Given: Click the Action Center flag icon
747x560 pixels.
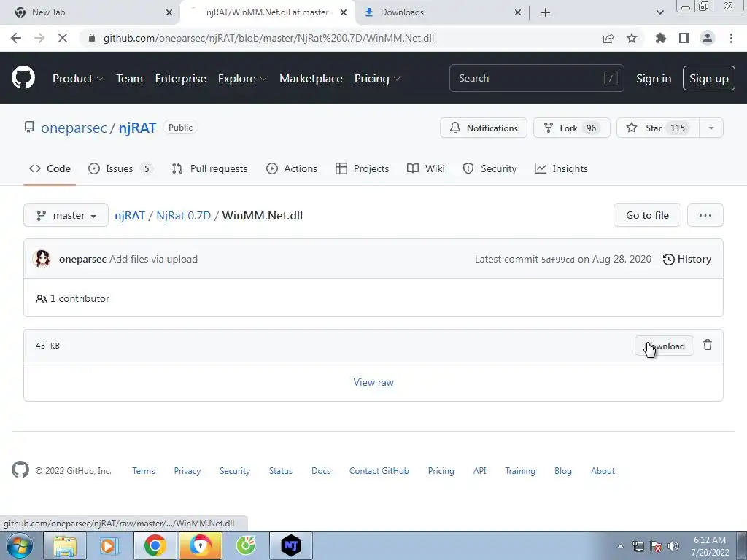Looking at the screenshot, I should (x=656, y=546).
